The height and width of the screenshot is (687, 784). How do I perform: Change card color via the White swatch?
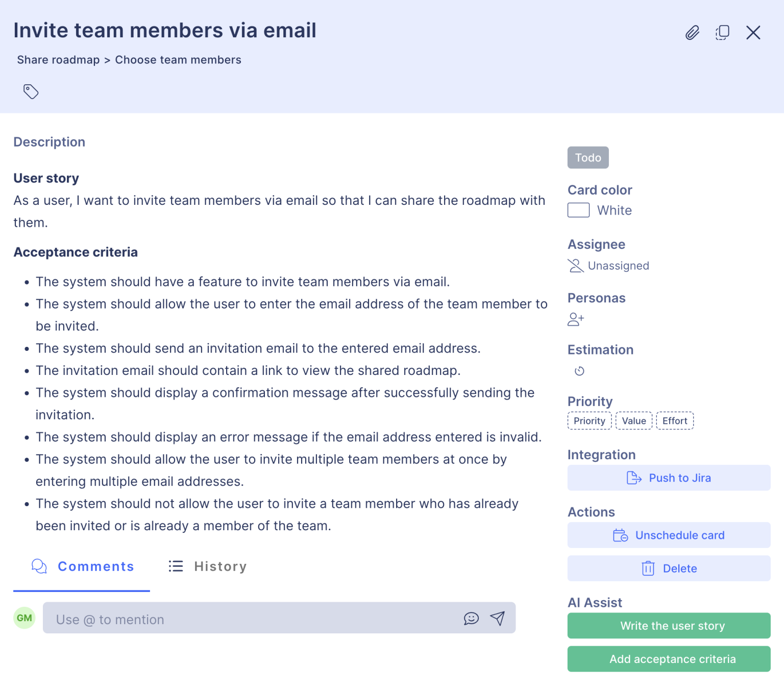[x=578, y=210]
